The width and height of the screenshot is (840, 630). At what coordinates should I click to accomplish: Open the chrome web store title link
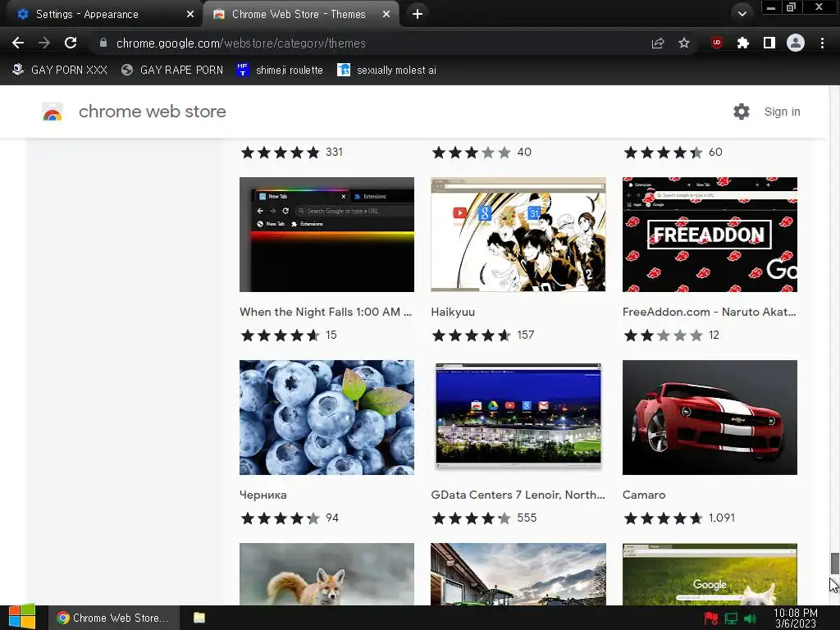tap(152, 112)
